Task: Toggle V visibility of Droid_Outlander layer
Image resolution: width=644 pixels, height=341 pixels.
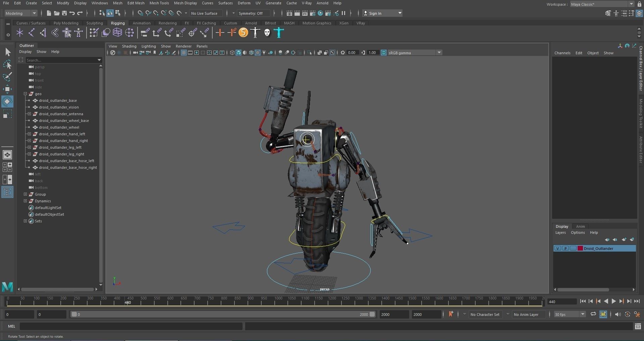Action: pyautogui.click(x=557, y=248)
